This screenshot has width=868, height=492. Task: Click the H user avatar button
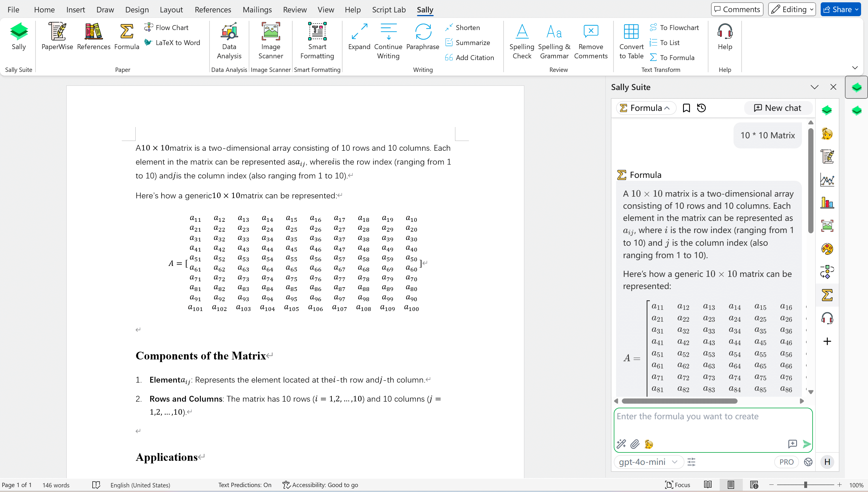[x=827, y=462]
